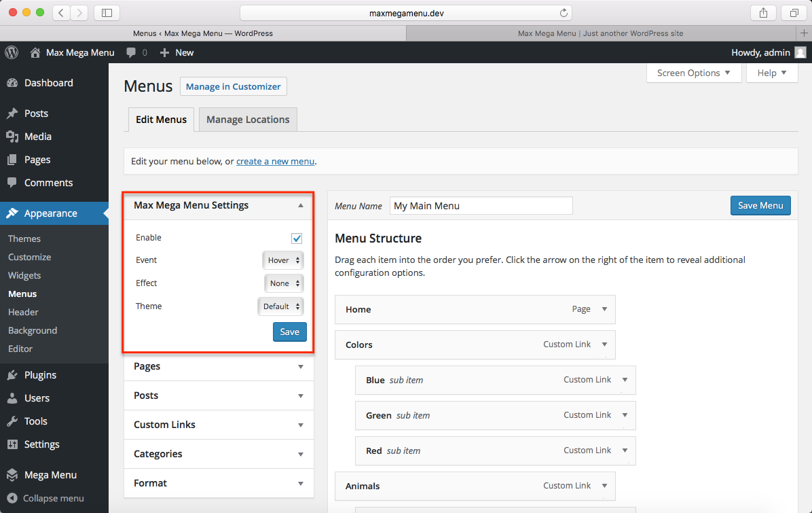Viewport: 812px width, 513px height.
Task: Reload page using the address bar refresh icon
Action: (563, 13)
